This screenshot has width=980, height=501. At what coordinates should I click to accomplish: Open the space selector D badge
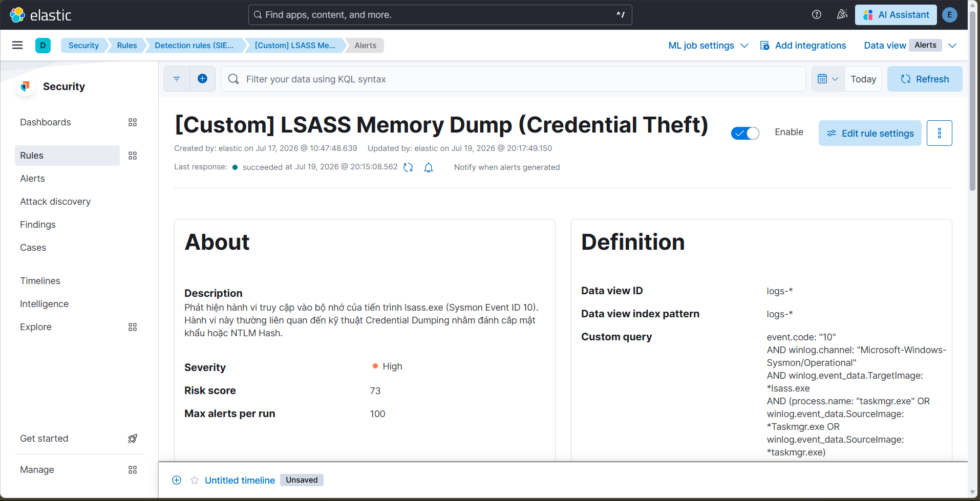coord(43,45)
